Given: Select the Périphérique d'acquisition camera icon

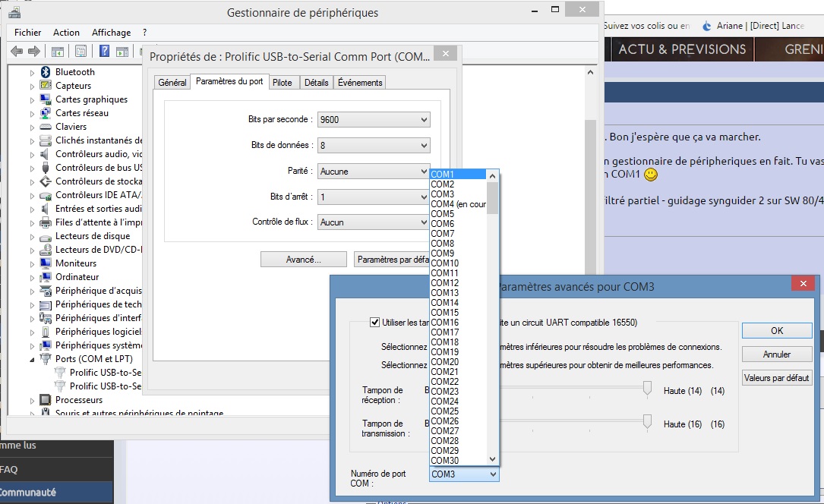Looking at the screenshot, I should (x=46, y=290).
